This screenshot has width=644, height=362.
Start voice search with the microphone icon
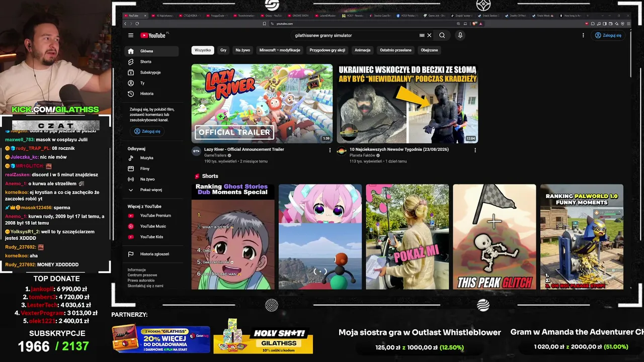[460, 35]
